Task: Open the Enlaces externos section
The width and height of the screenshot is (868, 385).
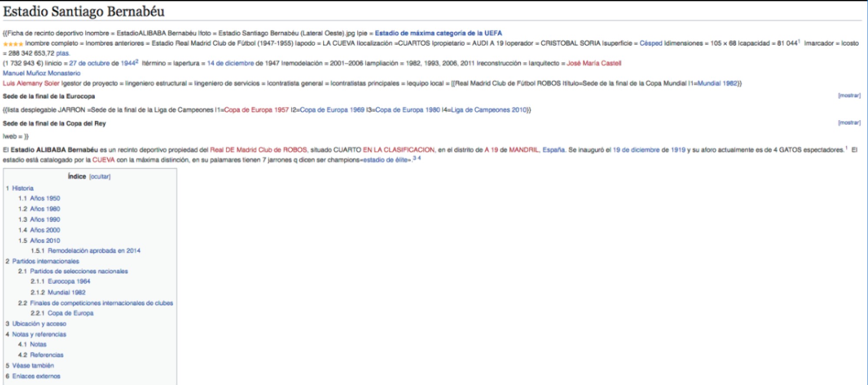Action: point(36,376)
